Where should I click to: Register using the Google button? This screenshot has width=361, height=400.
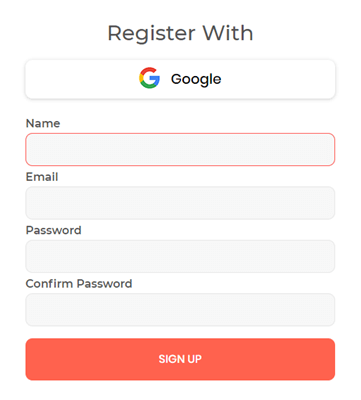(x=180, y=79)
